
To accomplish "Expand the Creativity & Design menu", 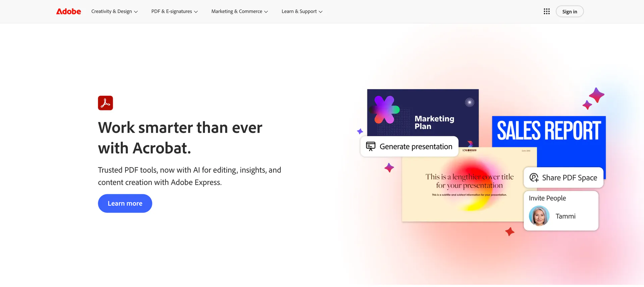I will tap(114, 11).
